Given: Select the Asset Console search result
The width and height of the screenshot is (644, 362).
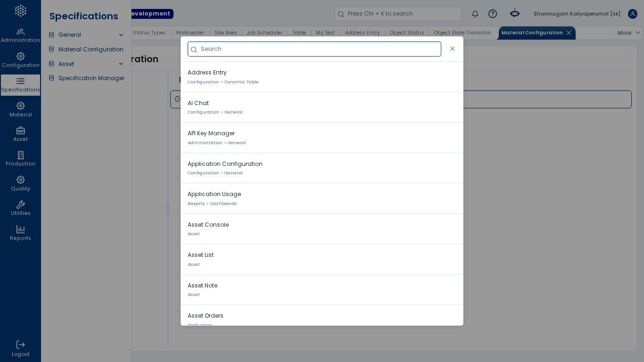Looking at the screenshot, I should (x=322, y=229).
